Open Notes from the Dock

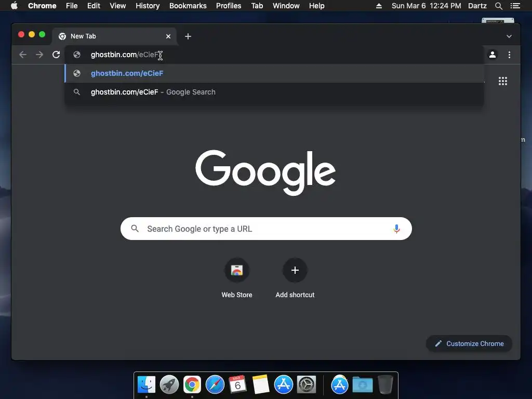coord(261,384)
